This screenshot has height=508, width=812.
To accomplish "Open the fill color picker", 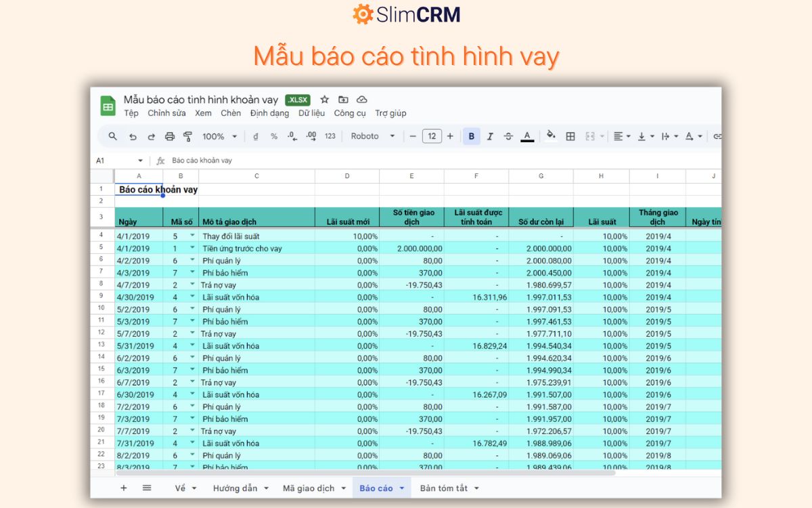I will point(551,135).
